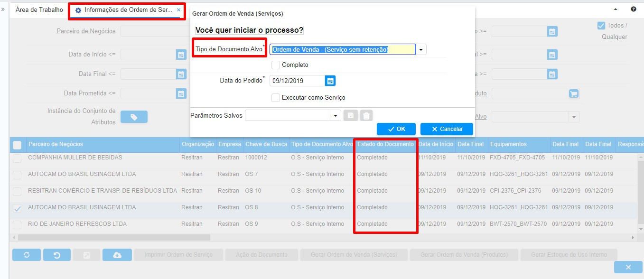Click the Cancelar button
Image resolution: width=644 pixels, height=279 pixels.
(447, 129)
